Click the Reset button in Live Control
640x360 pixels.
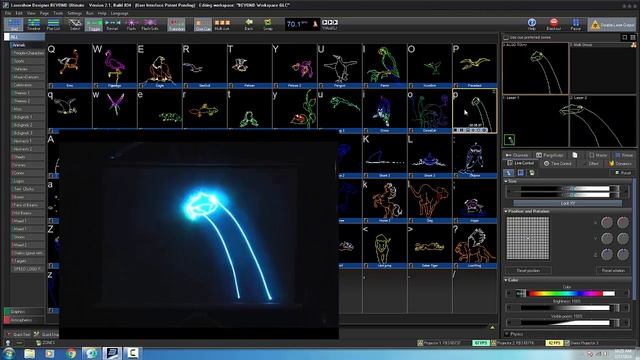click(x=623, y=173)
